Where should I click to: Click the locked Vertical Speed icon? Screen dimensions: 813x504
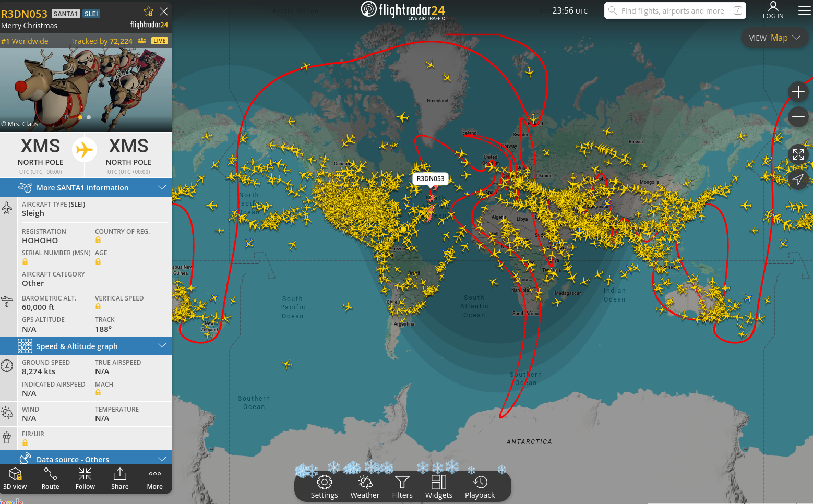(98, 307)
